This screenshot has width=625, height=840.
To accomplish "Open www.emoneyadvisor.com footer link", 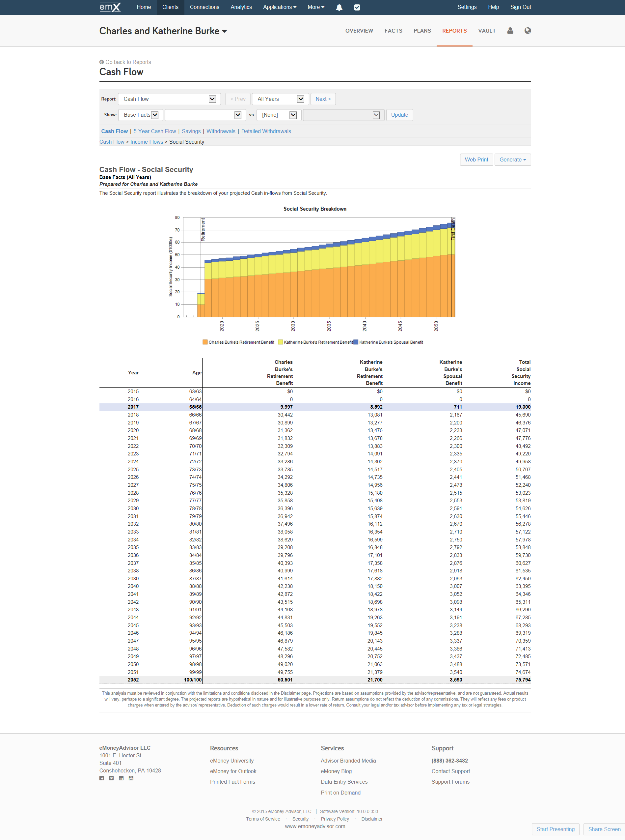I will point(315,826).
